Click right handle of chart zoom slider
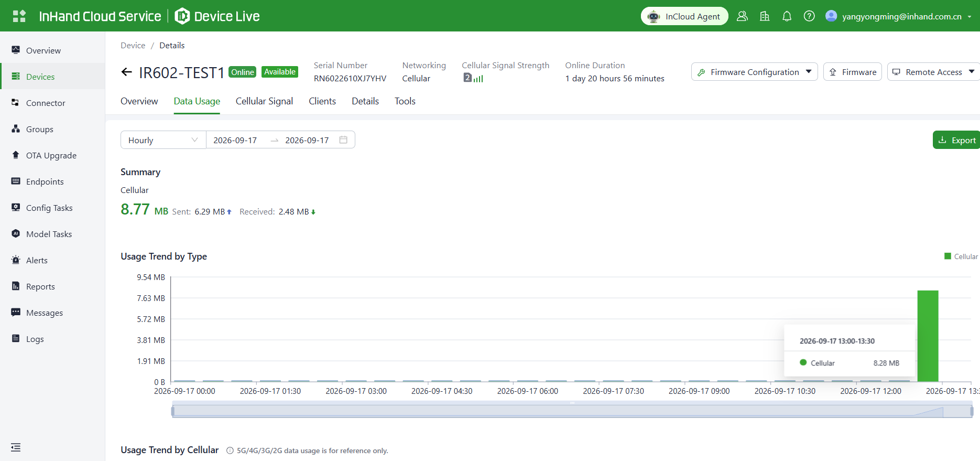Screen dimensions: 980x461 coord(972,411)
